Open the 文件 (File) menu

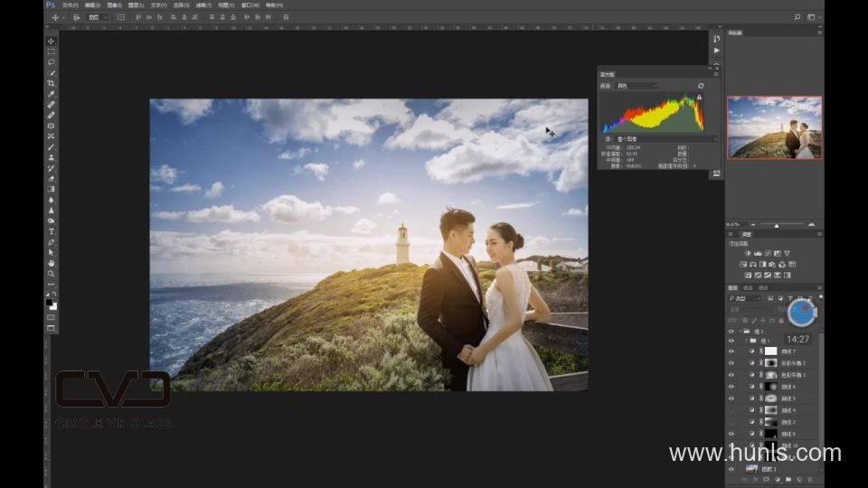(x=69, y=5)
